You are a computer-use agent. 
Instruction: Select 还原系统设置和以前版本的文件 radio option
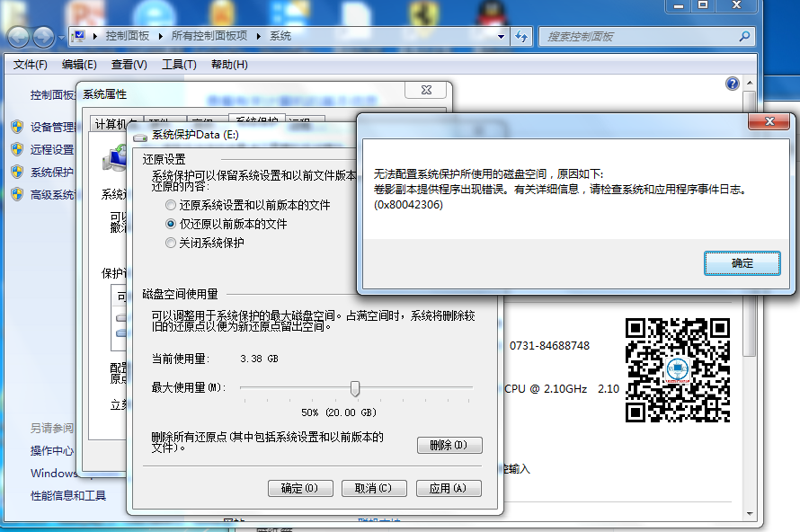pos(171,206)
